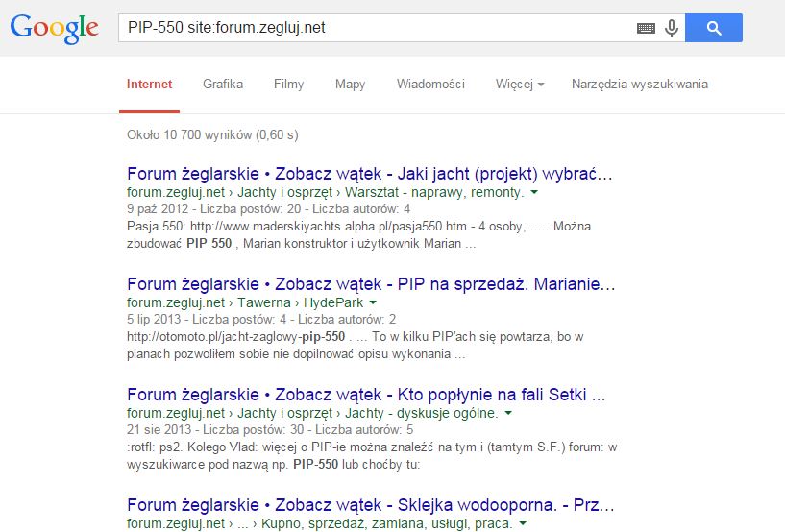Open the Filmy results tab
Image resolution: width=785 pixels, height=532 pixels.
[288, 85]
